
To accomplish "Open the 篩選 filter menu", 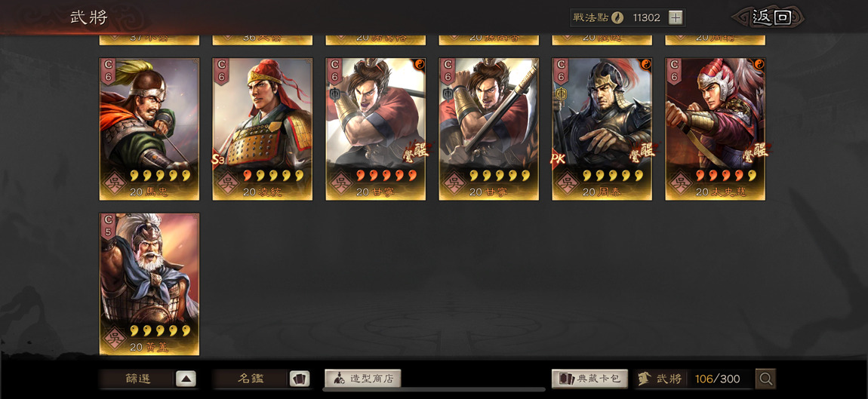I will [x=137, y=379].
